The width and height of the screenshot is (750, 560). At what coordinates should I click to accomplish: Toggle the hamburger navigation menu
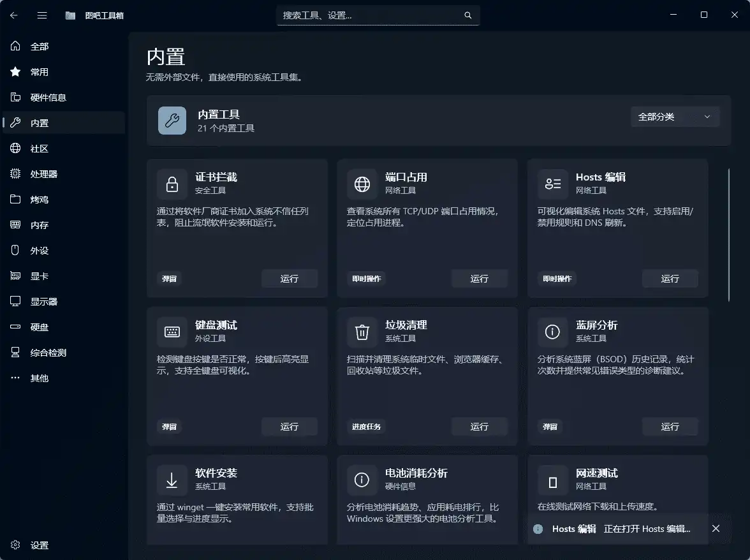(42, 15)
